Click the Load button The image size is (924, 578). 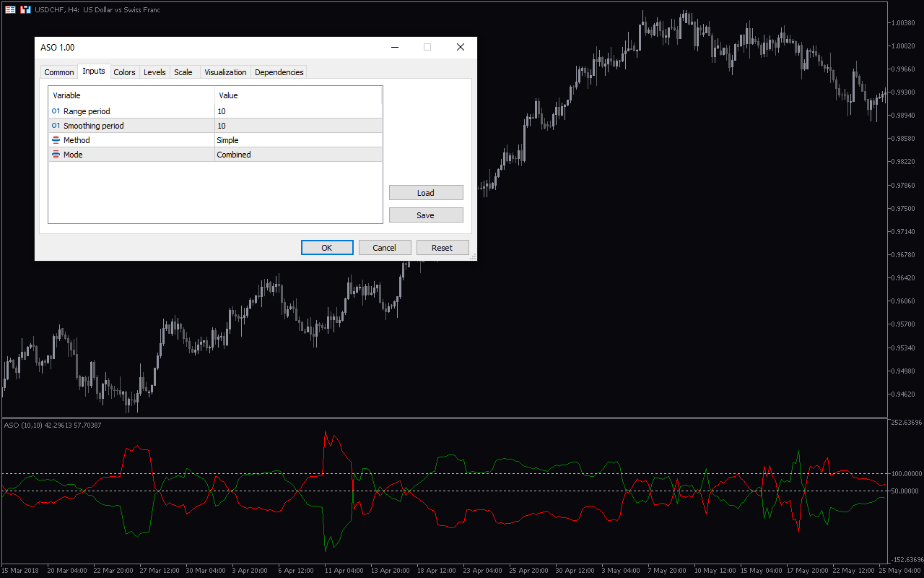pos(426,193)
